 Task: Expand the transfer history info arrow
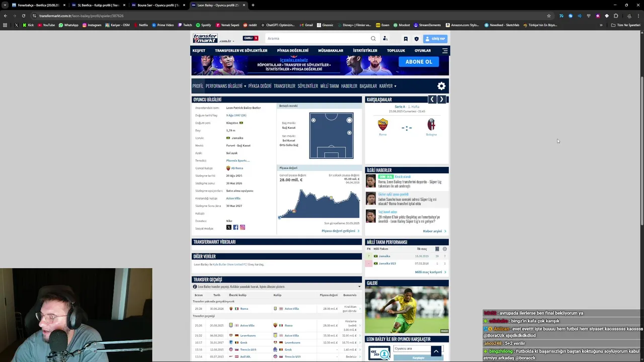(x=359, y=287)
